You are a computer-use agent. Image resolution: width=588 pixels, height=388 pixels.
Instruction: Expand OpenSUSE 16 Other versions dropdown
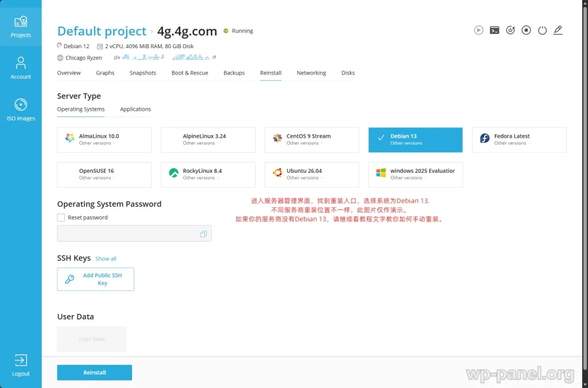(x=96, y=178)
